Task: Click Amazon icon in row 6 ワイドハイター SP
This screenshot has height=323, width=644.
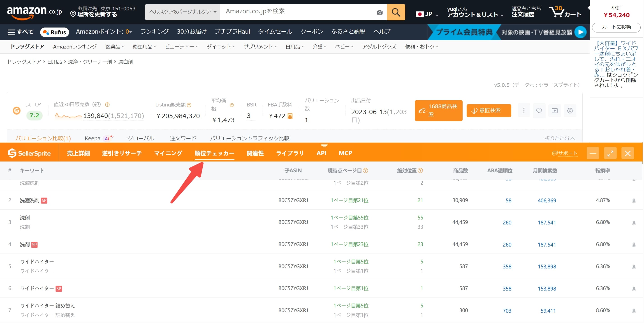Action: (635, 288)
